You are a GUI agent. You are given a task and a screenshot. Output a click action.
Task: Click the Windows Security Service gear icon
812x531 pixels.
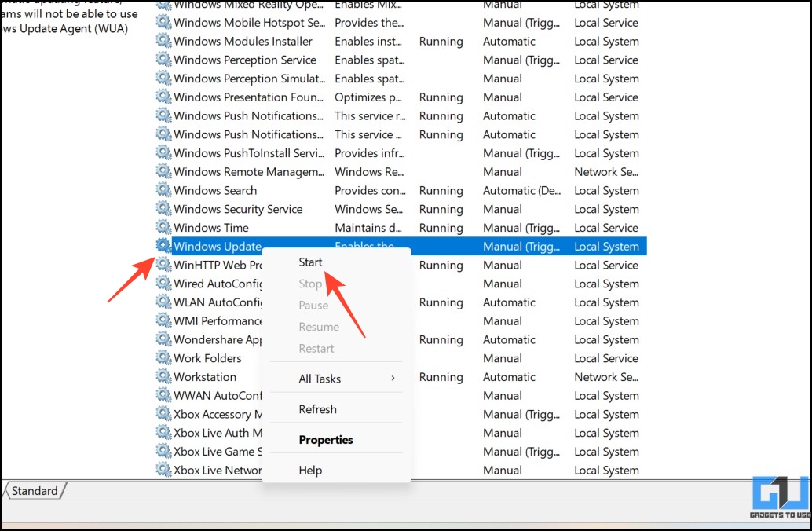click(163, 208)
